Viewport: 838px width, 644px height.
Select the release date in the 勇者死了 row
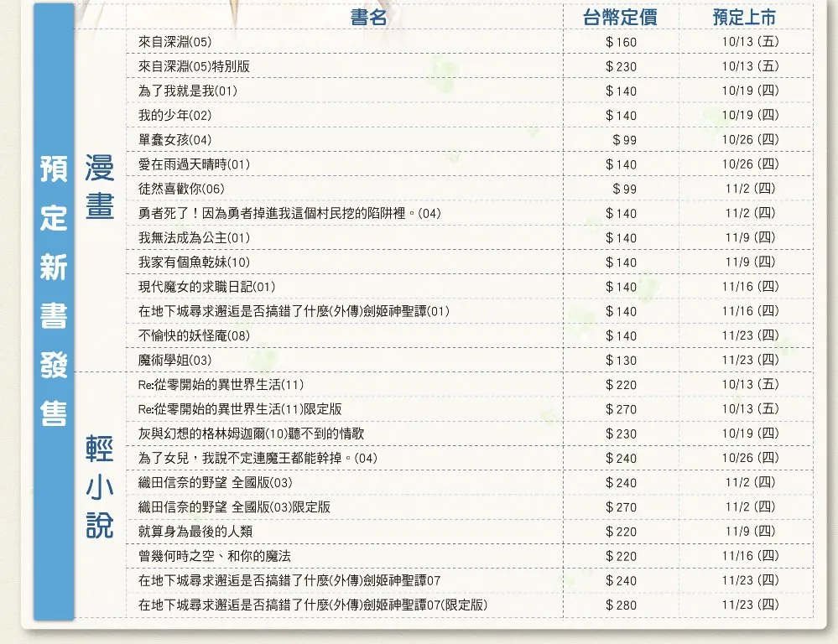(x=751, y=213)
